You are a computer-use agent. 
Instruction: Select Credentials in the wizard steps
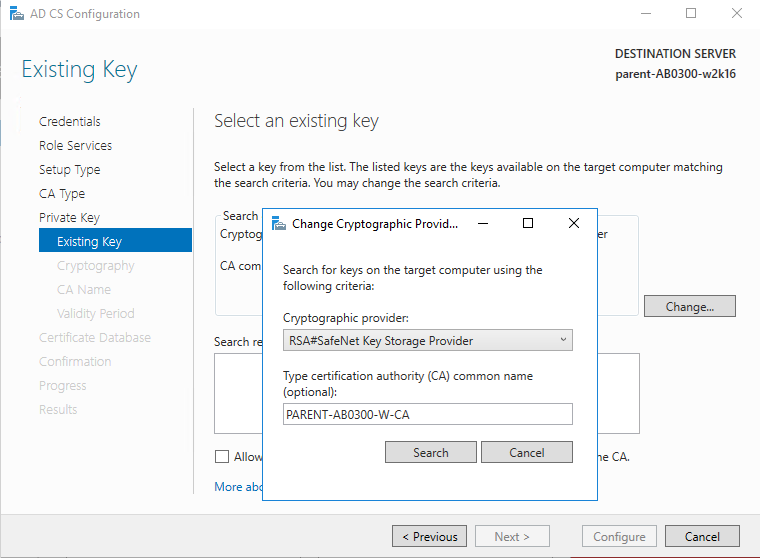click(70, 121)
